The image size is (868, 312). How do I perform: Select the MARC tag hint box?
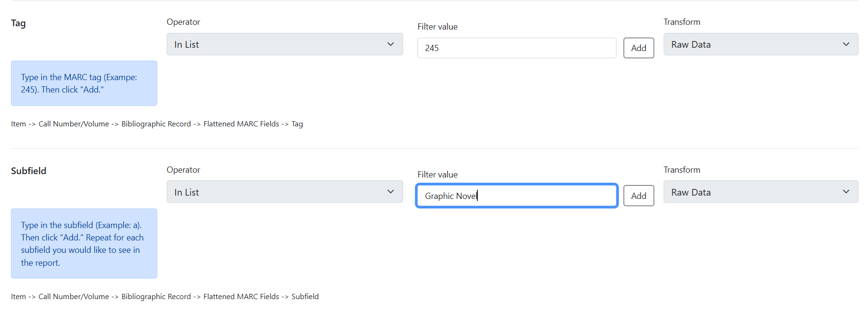pos(84,83)
